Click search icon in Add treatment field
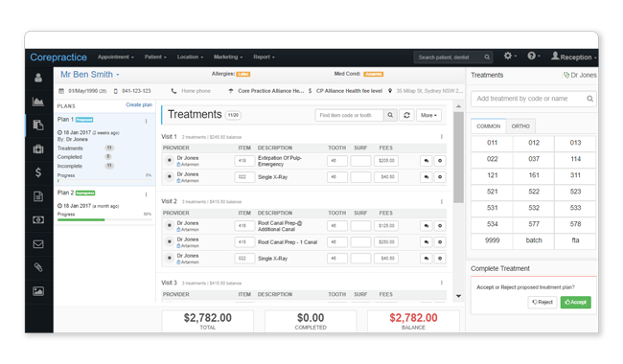Viewport: 623px width, 364px height. [x=589, y=99]
